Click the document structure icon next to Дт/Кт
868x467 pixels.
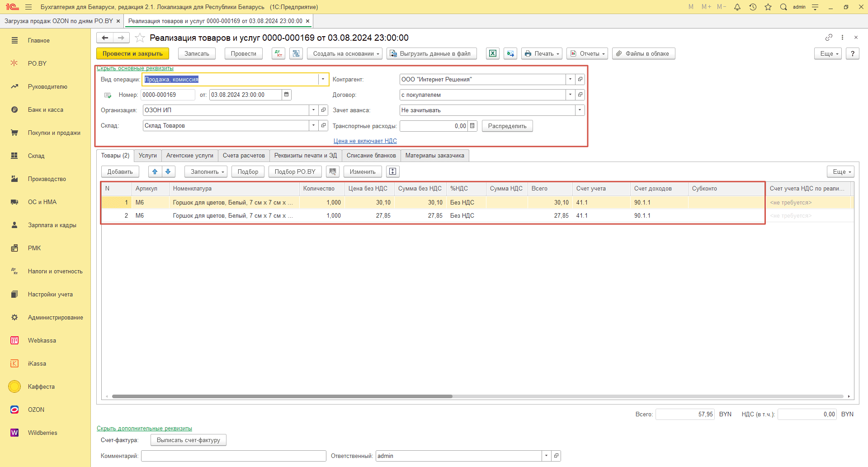(x=296, y=53)
